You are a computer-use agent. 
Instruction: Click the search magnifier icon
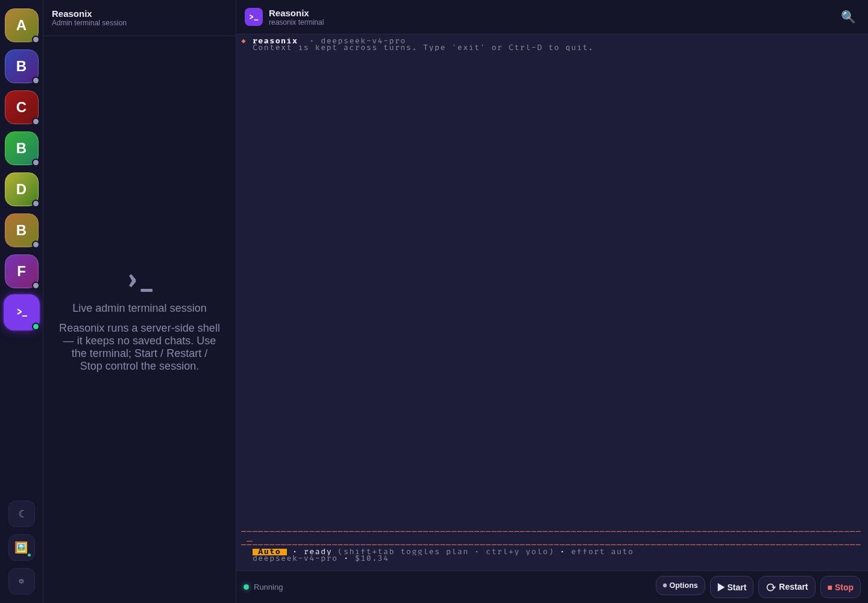click(848, 17)
